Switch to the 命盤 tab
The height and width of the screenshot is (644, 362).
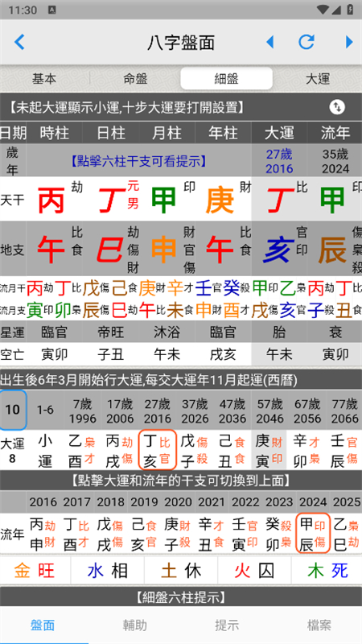click(135, 78)
